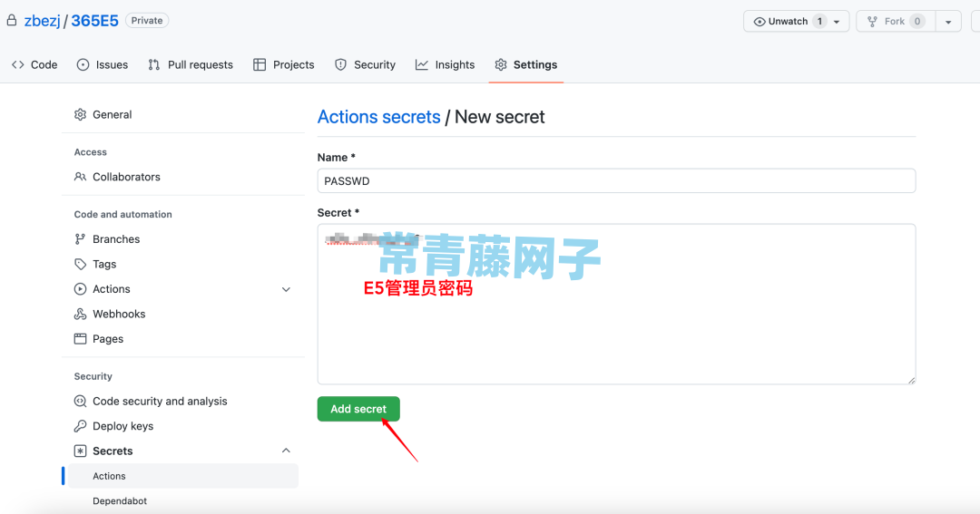The image size is (980, 514).
Task: Click the Webhooks icon
Action: point(80,315)
